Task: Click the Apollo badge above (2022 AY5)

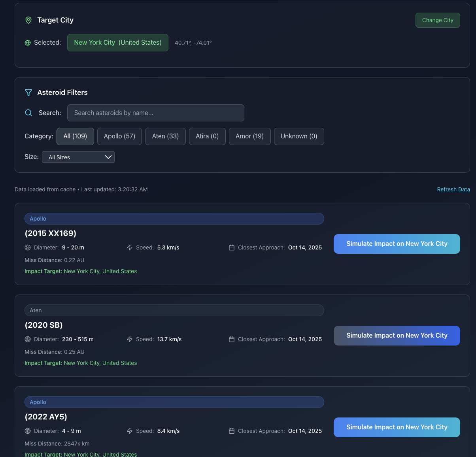Action: pyautogui.click(x=174, y=402)
